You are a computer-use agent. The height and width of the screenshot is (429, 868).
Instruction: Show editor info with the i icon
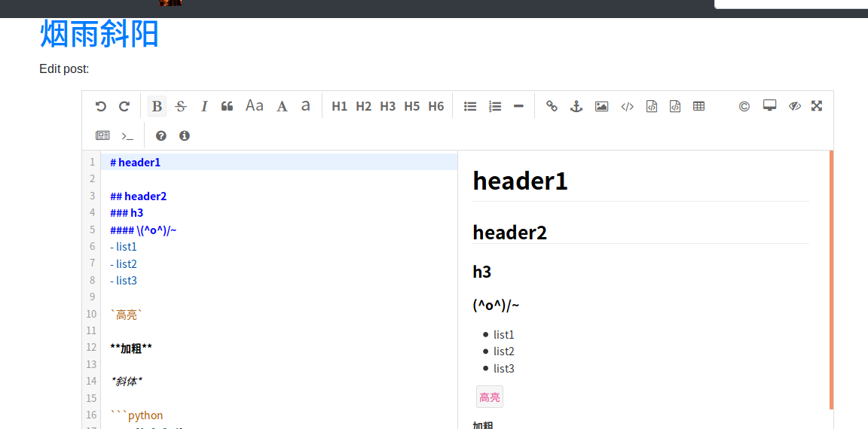(x=185, y=135)
